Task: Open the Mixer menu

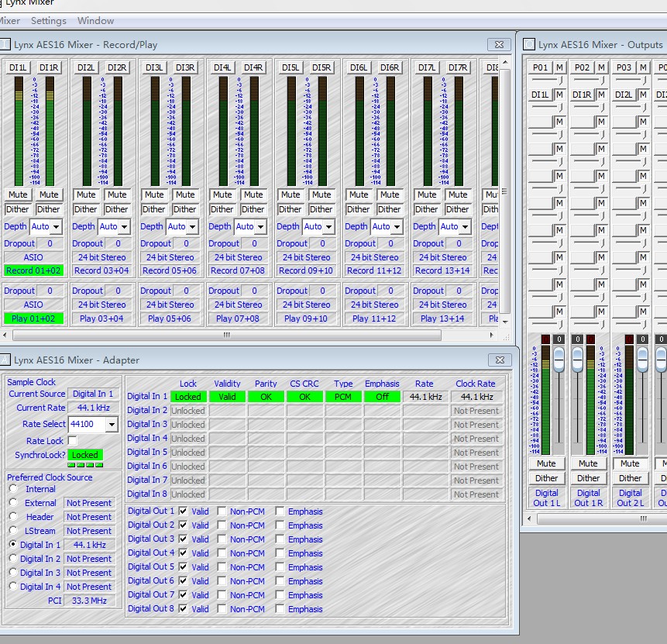Action: pyautogui.click(x=9, y=21)
